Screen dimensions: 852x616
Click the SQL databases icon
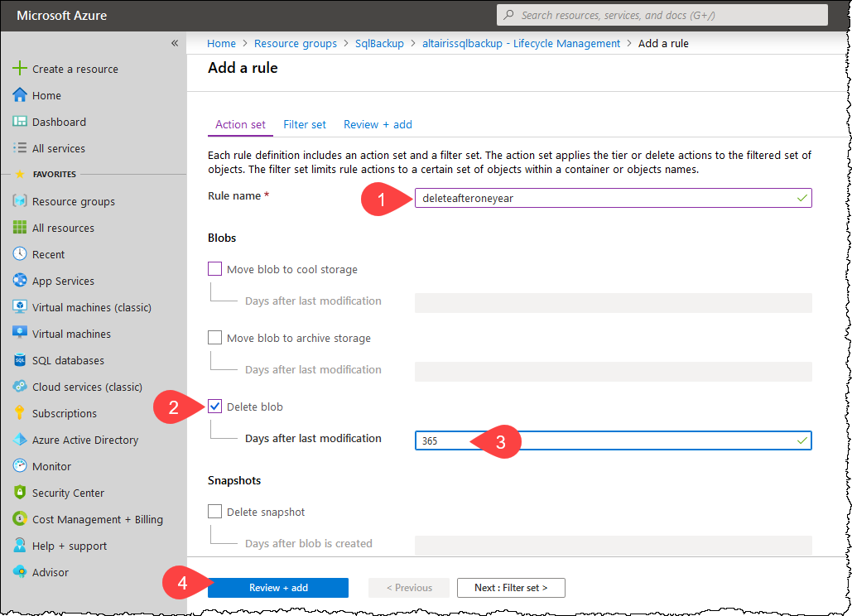click(x=20, y=359)
